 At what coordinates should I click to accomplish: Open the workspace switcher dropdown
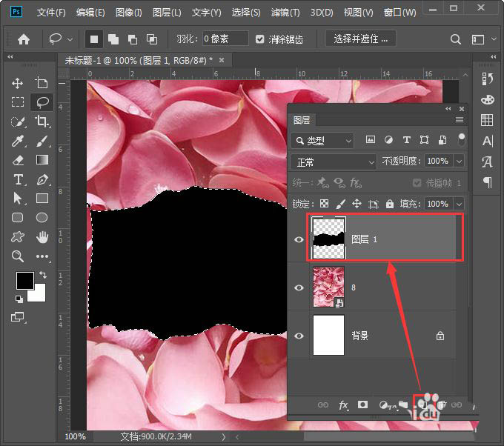pyautogui.click(x=494, y=39)
